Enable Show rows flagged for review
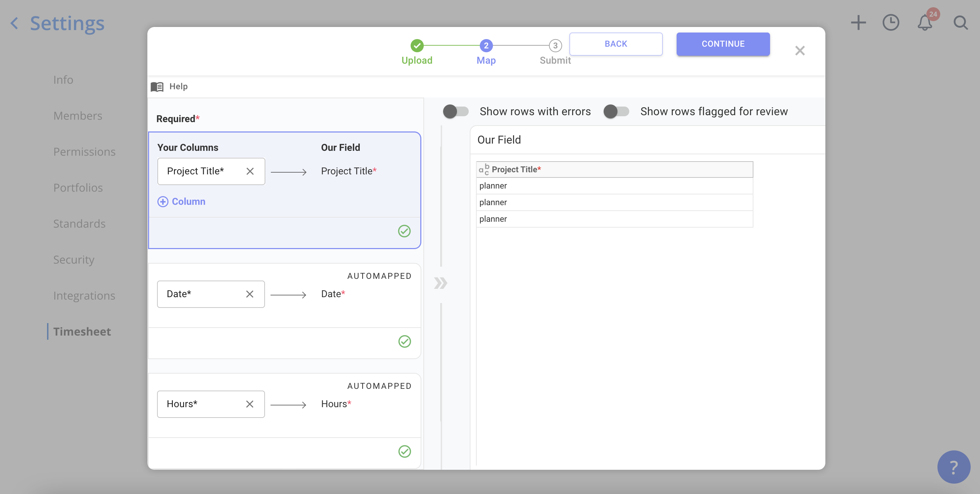The height and width of the screenshot is (494, 980). tap(616, 111)
